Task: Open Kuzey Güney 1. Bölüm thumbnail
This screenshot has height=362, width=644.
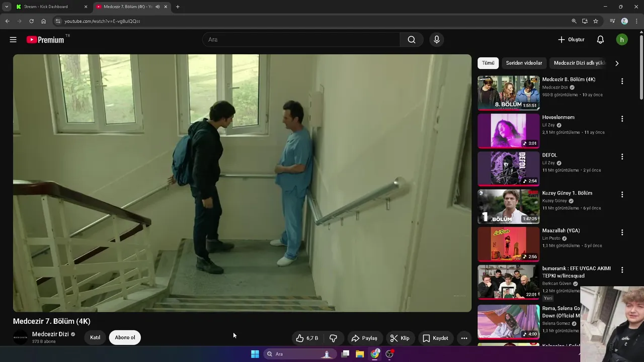Action: pos(508,206)
